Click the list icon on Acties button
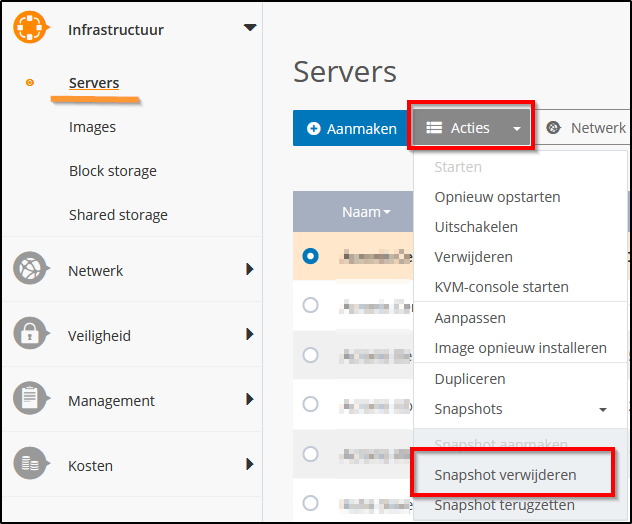Image resolution: width=632 pixels, height=524 pixels. 434,128
